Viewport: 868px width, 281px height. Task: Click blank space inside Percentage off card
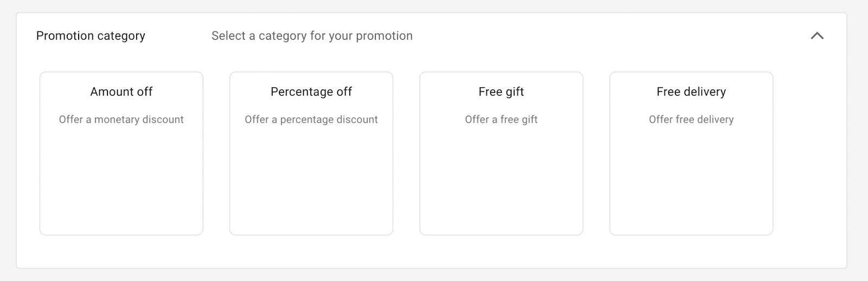click(311, 184)
